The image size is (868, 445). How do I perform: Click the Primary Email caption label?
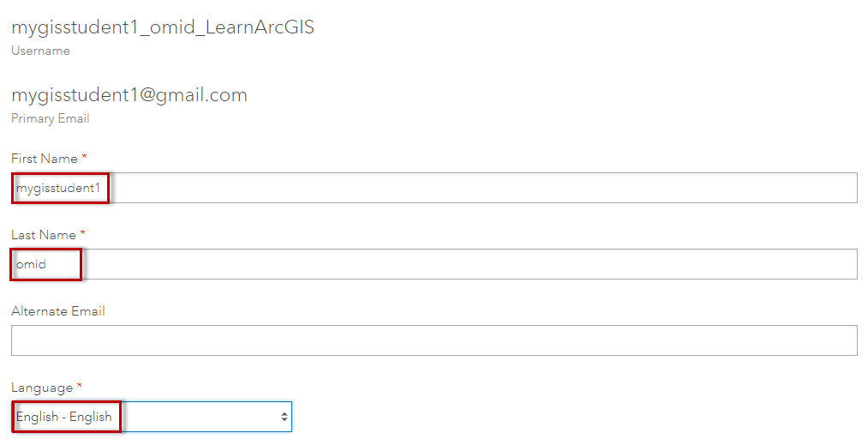50,118
